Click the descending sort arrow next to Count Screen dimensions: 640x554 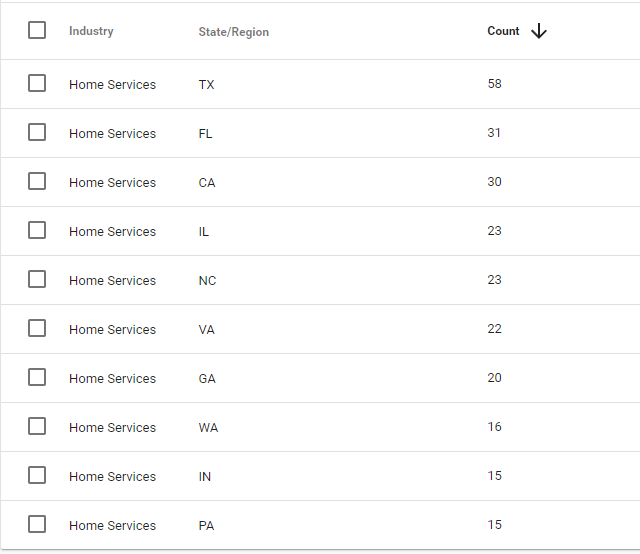click(539, 31)
